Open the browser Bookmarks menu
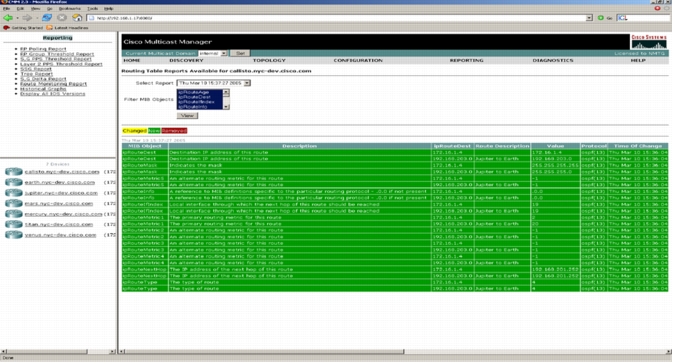This screenshot has width=674, height=364. 70,8
